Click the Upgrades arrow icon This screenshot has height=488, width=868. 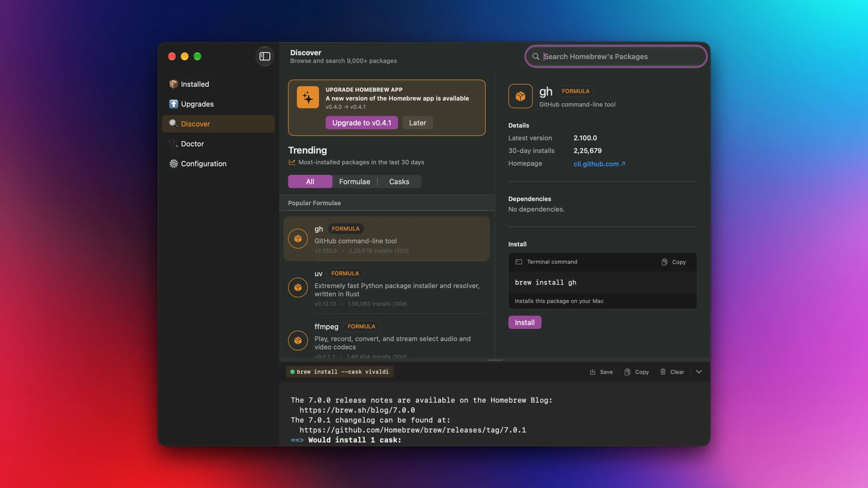coord(174,104)
